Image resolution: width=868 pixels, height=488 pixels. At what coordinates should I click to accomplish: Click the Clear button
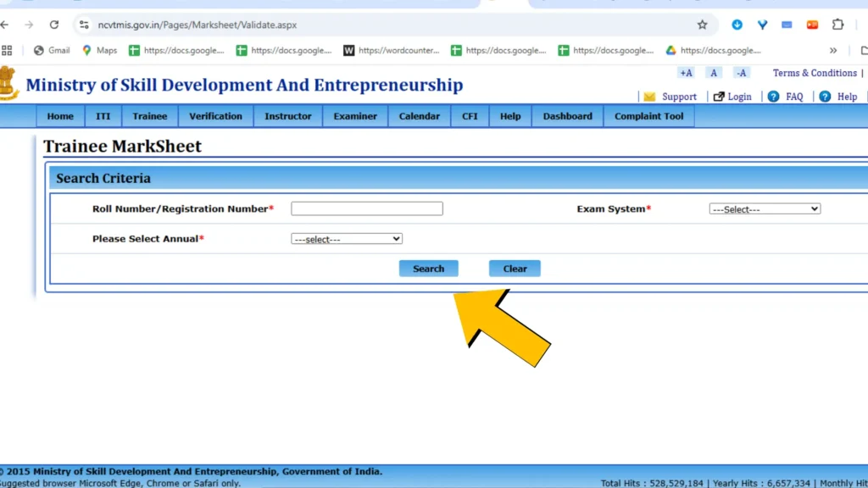point(515,269)
